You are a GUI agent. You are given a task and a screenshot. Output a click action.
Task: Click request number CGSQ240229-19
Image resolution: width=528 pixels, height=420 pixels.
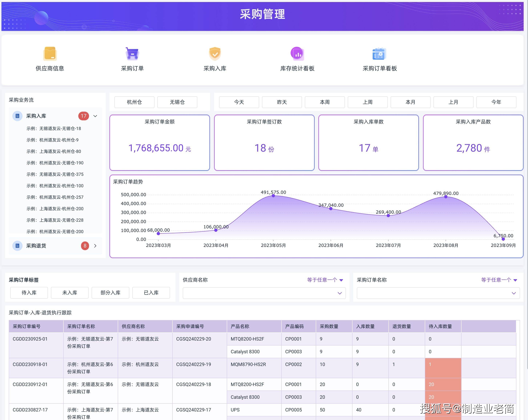(x=194, y=364)
